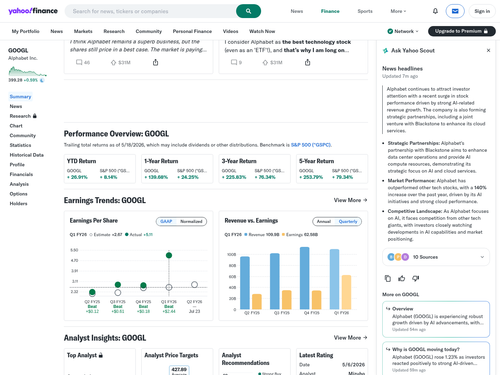Select the Summary sidebar tab
The height and width of the screenshot is (375, 500).
click(x=20, y=96)
